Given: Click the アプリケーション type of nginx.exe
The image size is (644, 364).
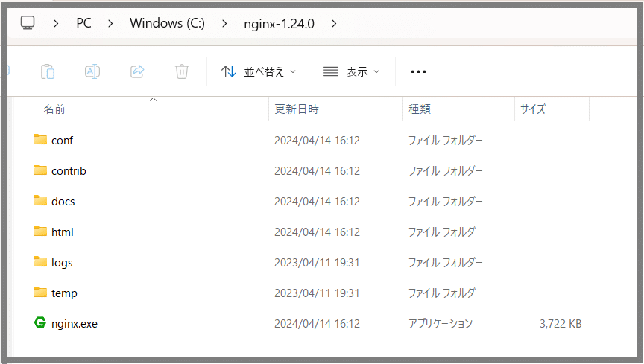Looking at the screenshot, I should coord(441,323).
